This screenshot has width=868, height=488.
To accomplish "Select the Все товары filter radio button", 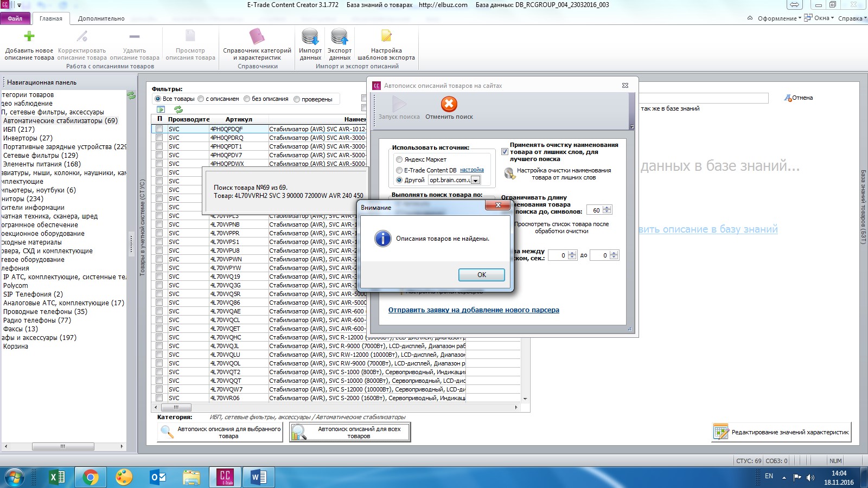I will click(158, 99).
